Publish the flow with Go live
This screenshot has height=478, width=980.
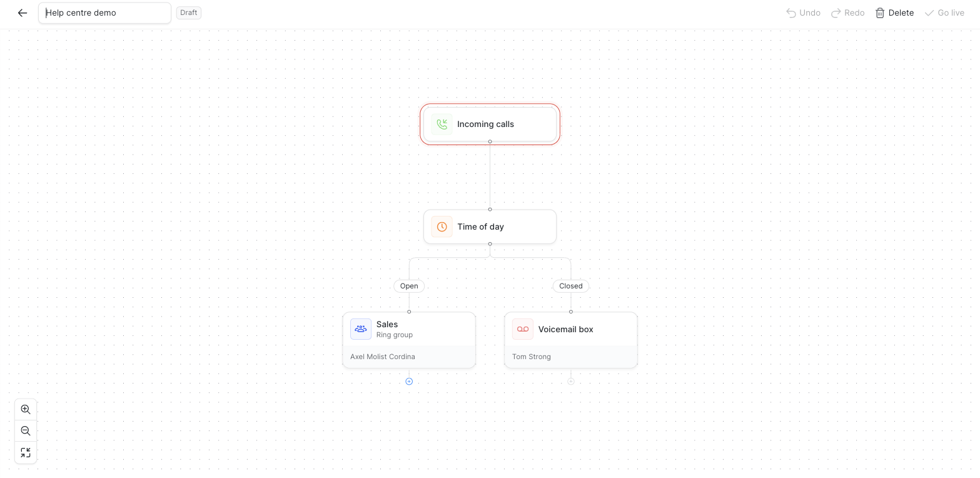coord(944,13)
